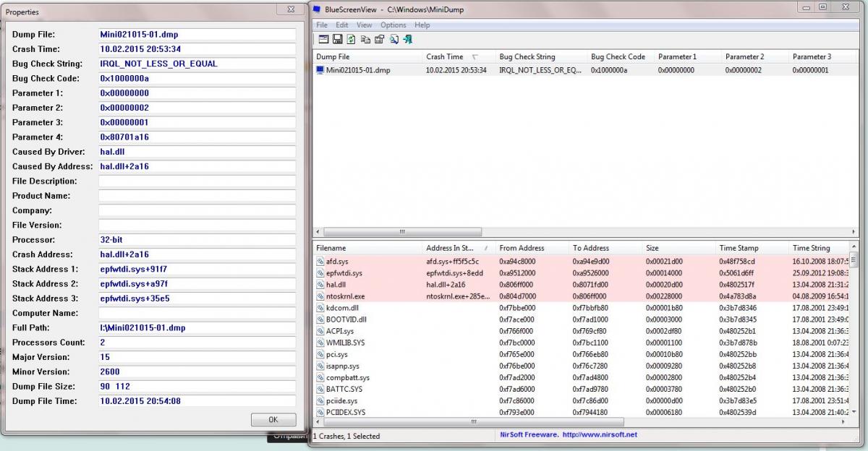Select the Mini021015-01.dmp dump file icon
The height and width of the screenshot is (451, 868).
click(x=320, y=70)
